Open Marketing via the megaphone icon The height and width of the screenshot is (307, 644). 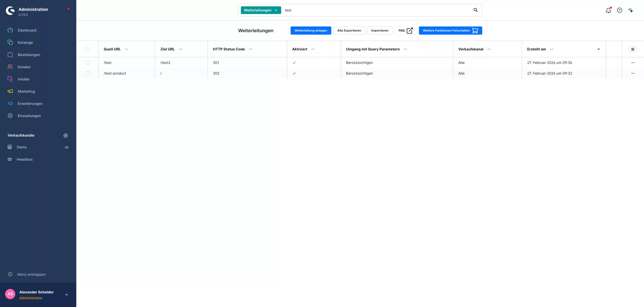10,91
